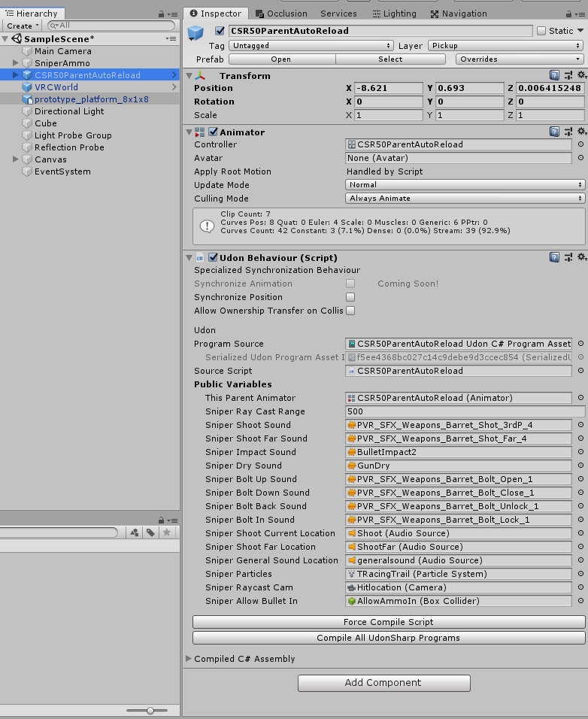Open Transform component help icon
Viewport: 588px width, 719px height.
(554, 75)
